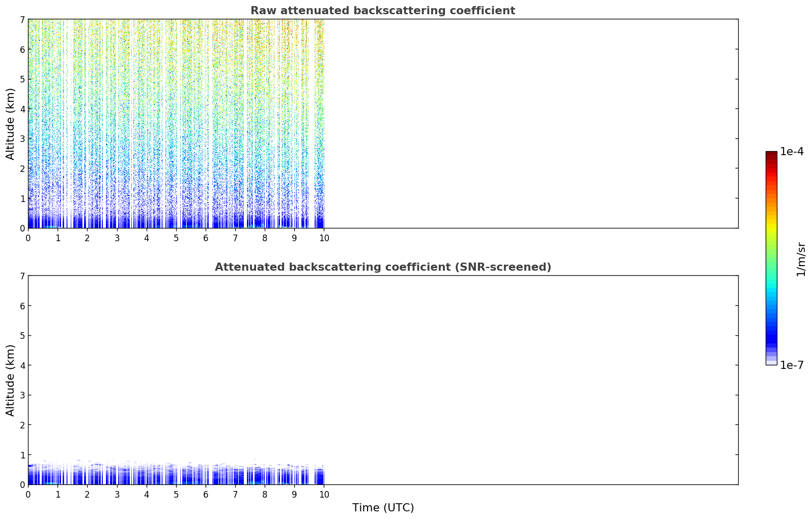This screenshot has width=812, height=519.
Task: Click the 1e-4 colorbar maximum label
Action: click(x=792, y=152)
